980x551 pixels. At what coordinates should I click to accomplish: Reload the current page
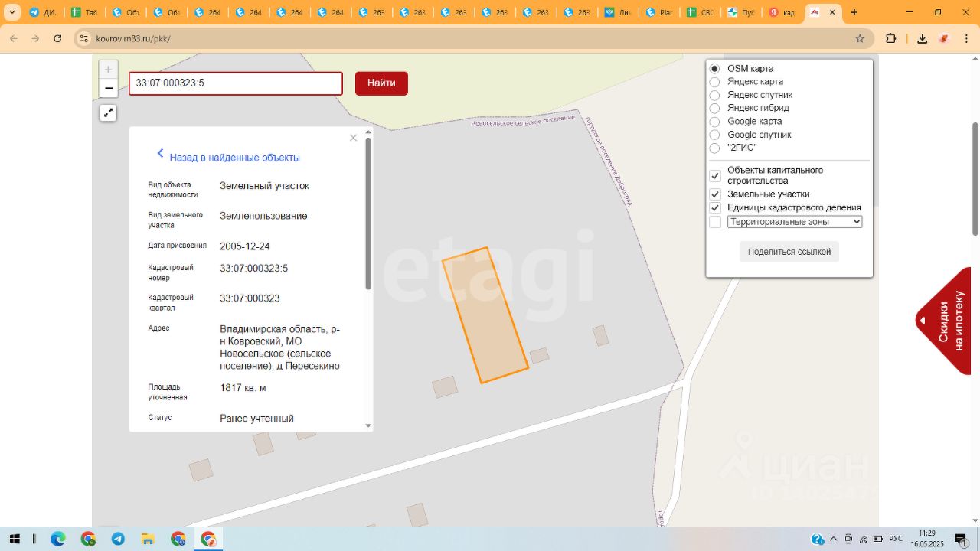[x=57, y=38]
